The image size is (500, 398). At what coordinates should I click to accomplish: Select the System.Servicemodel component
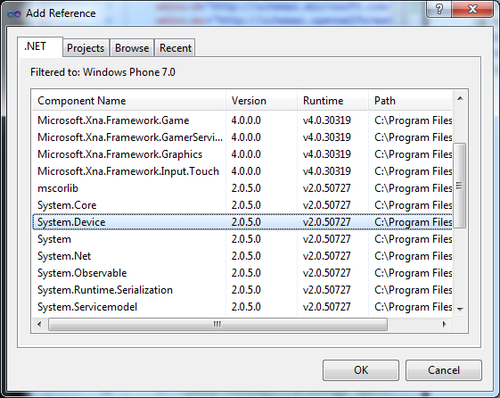pos(243,307)
